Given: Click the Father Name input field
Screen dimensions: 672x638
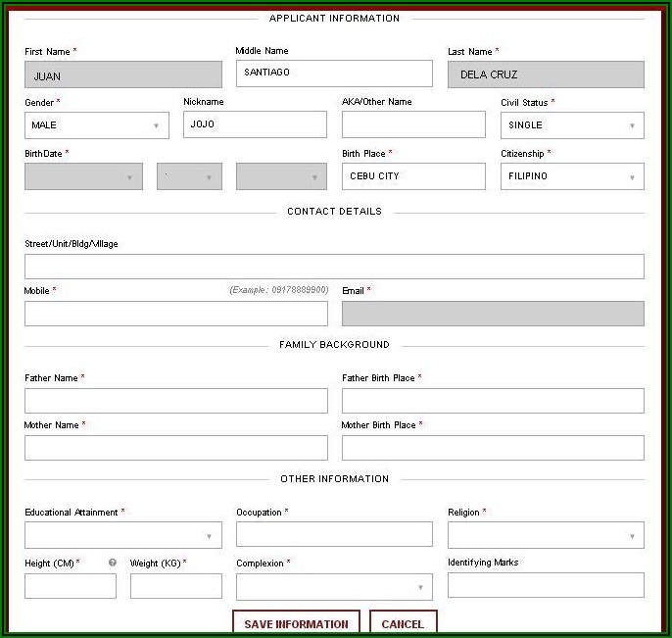Looking at the screenshot, I should 176,401.
